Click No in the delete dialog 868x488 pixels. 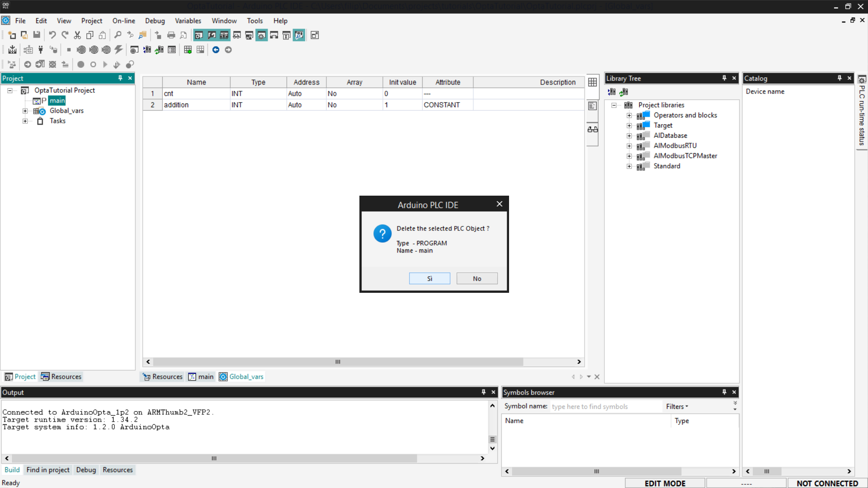[x=476, y=279]
